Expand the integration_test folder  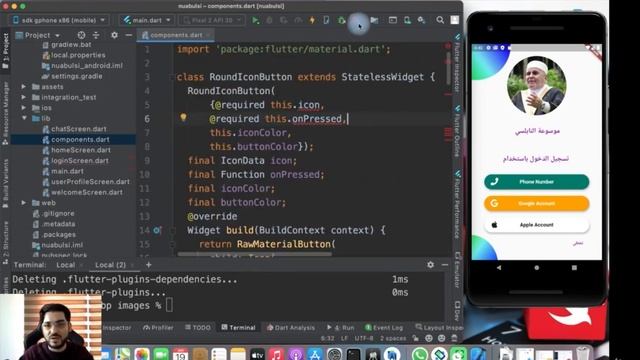tap(24, 97)
